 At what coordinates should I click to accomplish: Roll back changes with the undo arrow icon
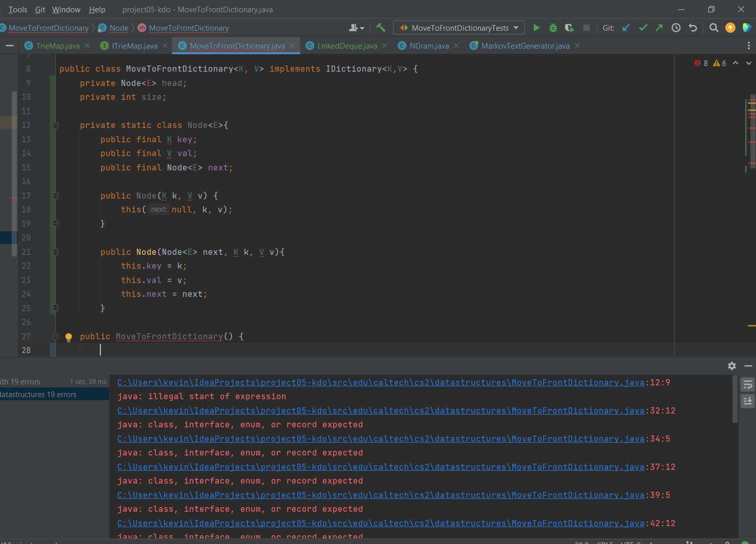(x=693, y=28)
